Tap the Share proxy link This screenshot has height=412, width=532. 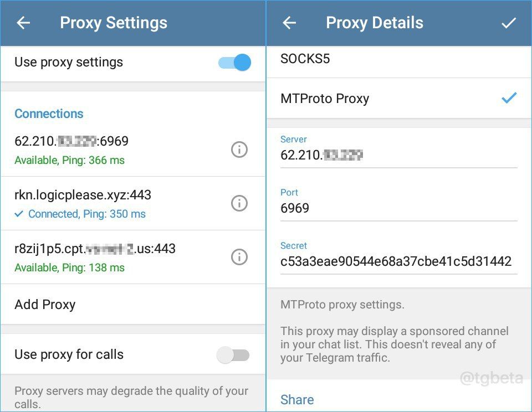(x=297, y=399)
